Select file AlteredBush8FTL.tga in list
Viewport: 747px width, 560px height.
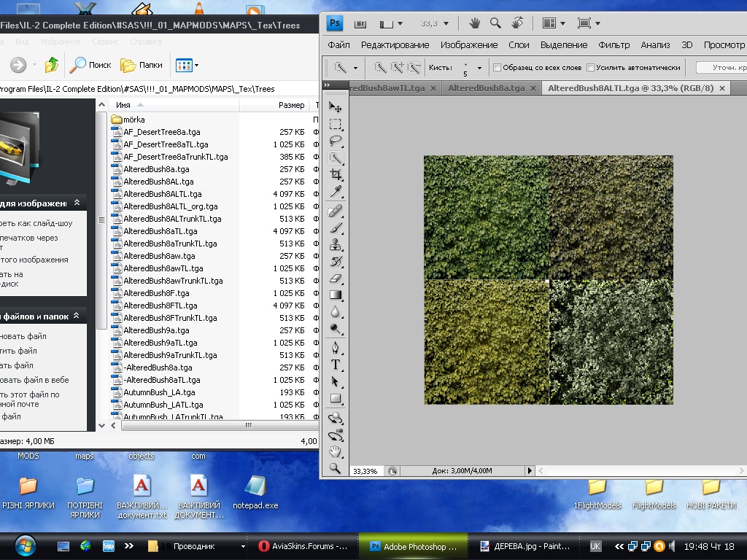160,306
